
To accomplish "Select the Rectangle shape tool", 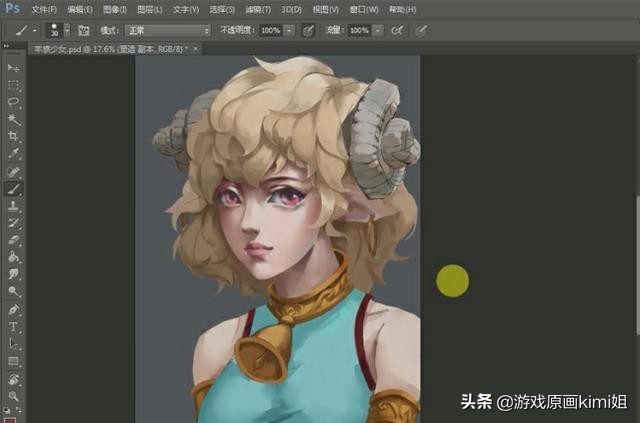I will (x=13, y=361).
